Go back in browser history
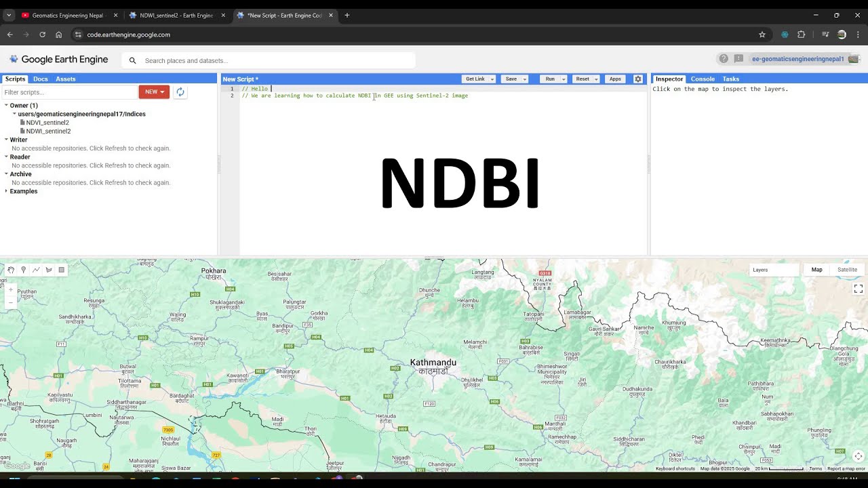 pos(9,35)
